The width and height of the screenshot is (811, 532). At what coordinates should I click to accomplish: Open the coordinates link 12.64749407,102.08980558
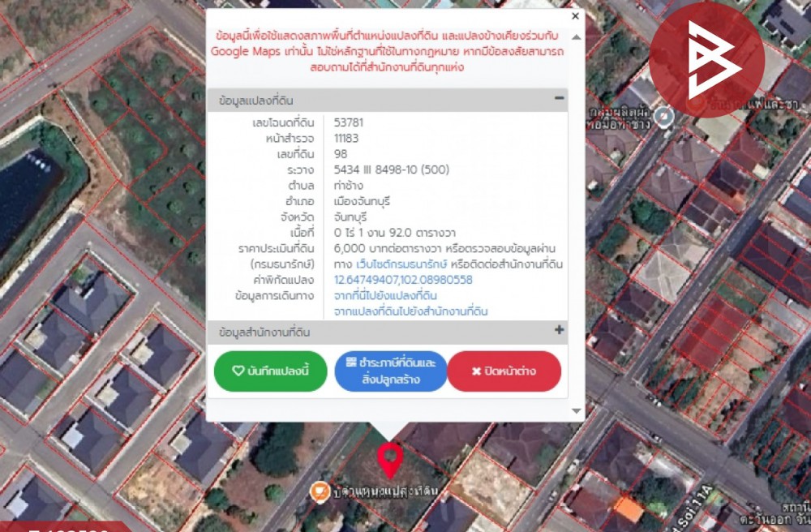click(403, 280)
